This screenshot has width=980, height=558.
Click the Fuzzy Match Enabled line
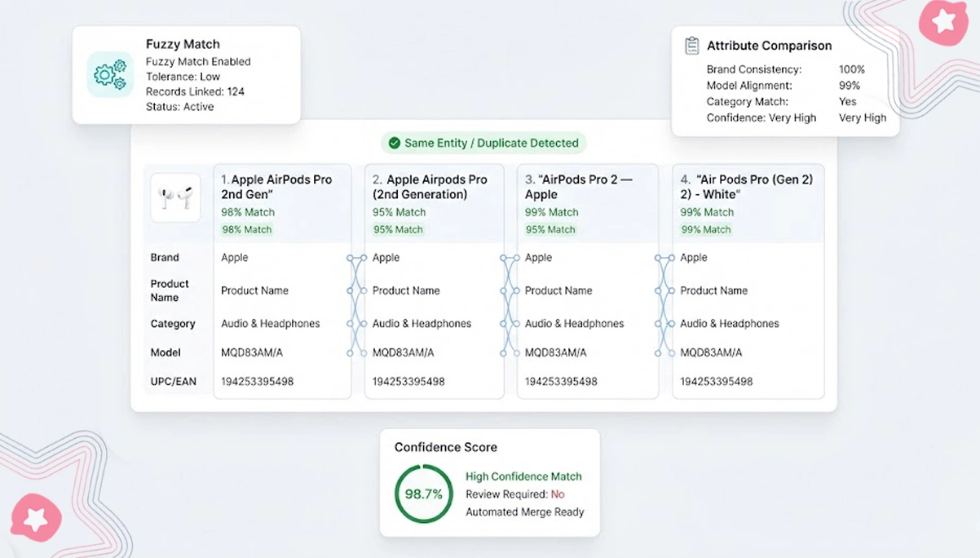coord(198,61)
